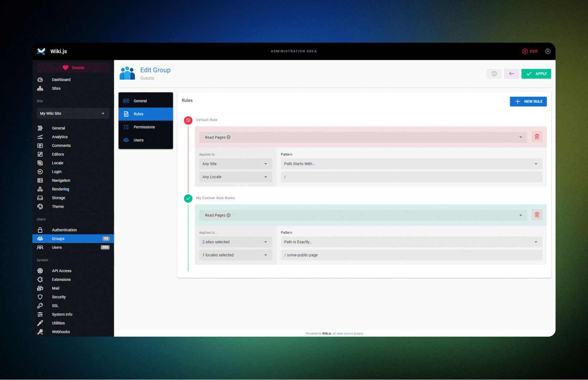Go back with the arrow button
The width and height of the screenshot is (588, 380).
[511, 74]
